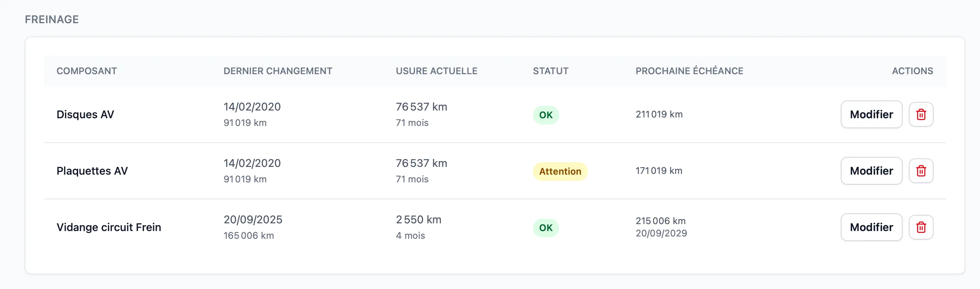Click the trash icon next to Plaquettes AV
Image resolution: width=980 pixels, height=289 pixels.
(x=921, y=171)
